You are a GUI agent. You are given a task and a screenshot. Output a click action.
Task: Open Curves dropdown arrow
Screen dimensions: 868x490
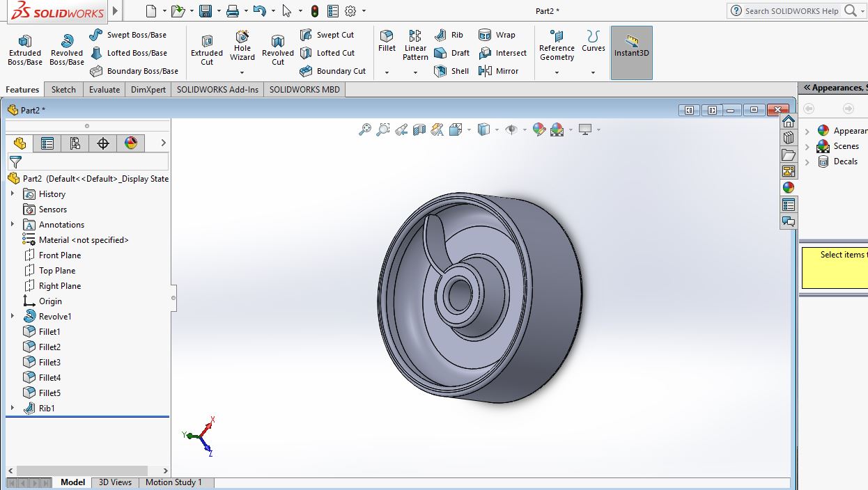pyautogui.click(x=594, y=72)
